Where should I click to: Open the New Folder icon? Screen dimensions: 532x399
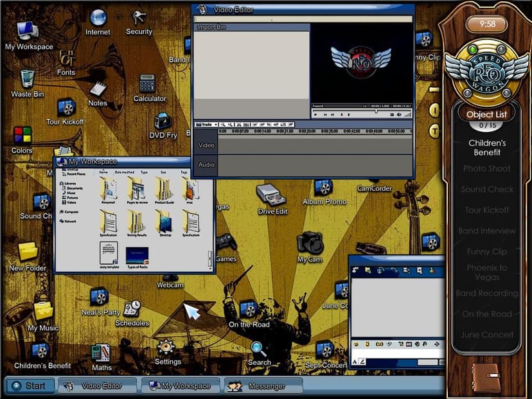tap(28, 253)
